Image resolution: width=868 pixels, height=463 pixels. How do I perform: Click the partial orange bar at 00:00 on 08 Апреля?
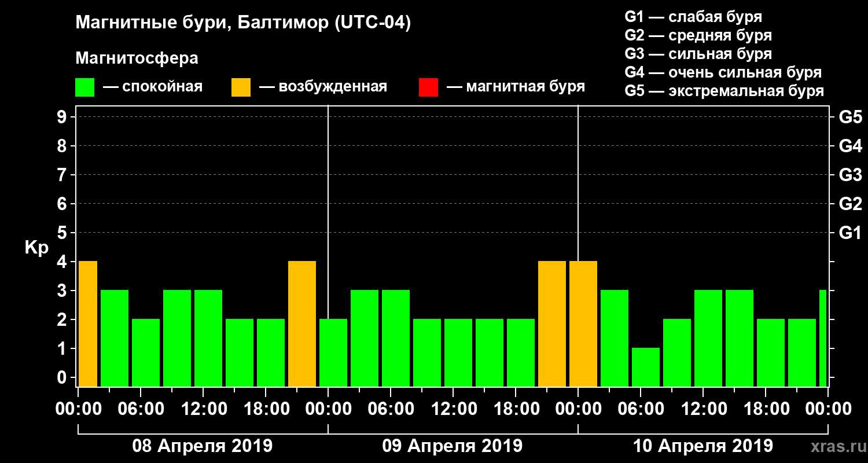pos(87,324)
